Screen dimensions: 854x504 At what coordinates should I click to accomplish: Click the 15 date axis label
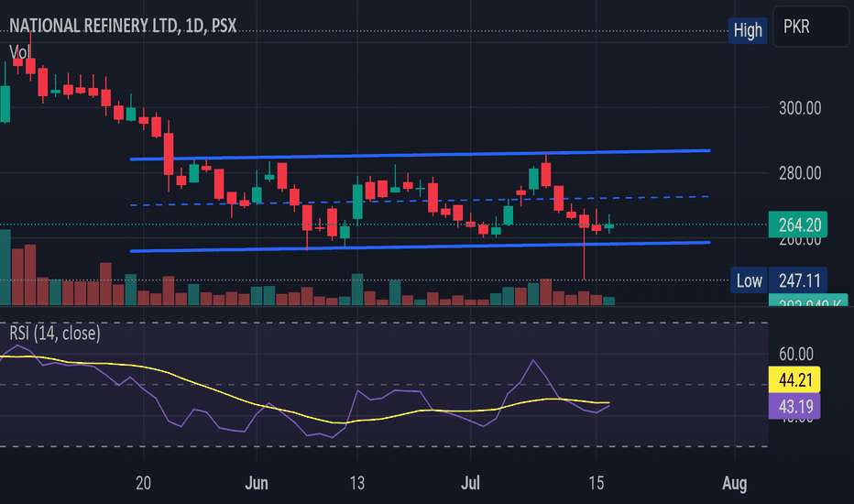click(x=597, y=483)
